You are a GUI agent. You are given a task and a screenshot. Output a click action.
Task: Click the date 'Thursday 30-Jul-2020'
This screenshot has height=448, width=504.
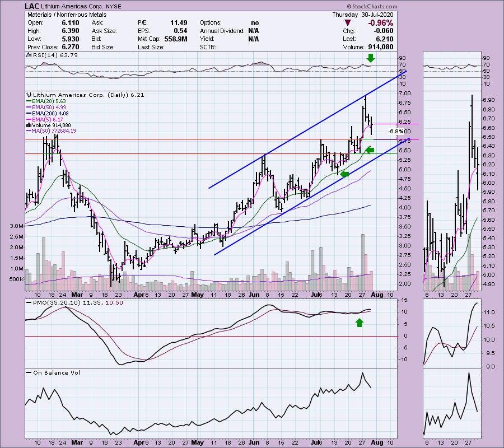362,15
